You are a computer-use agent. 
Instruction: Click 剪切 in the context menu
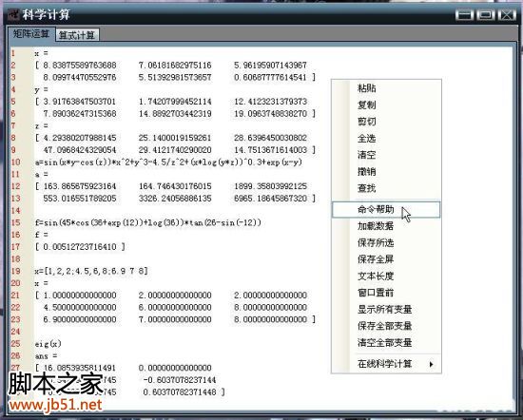[366, 122]
